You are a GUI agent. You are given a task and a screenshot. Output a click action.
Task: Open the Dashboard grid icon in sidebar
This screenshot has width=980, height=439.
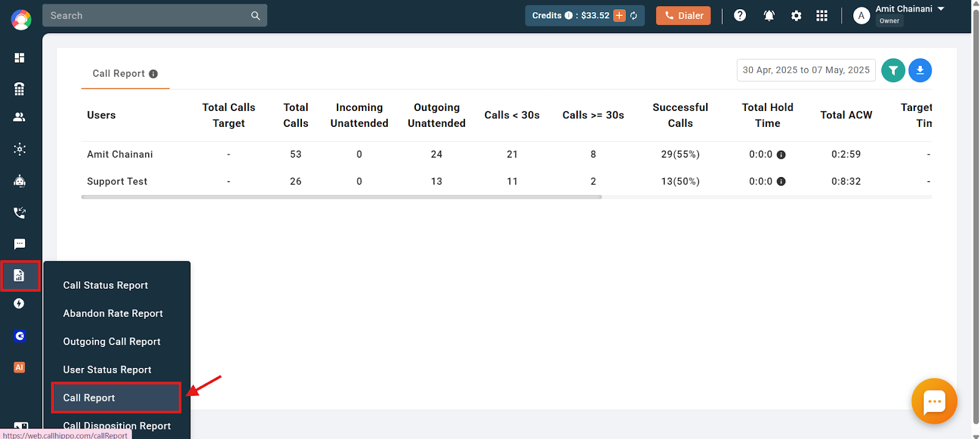click(x=20, y=58)
